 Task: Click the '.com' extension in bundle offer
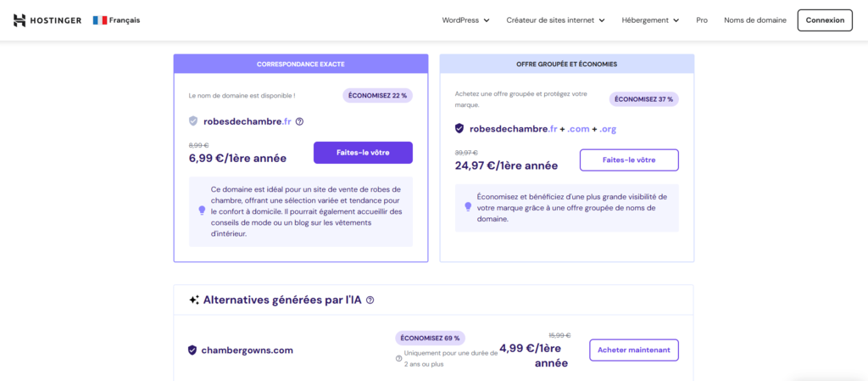pos(577,129)
